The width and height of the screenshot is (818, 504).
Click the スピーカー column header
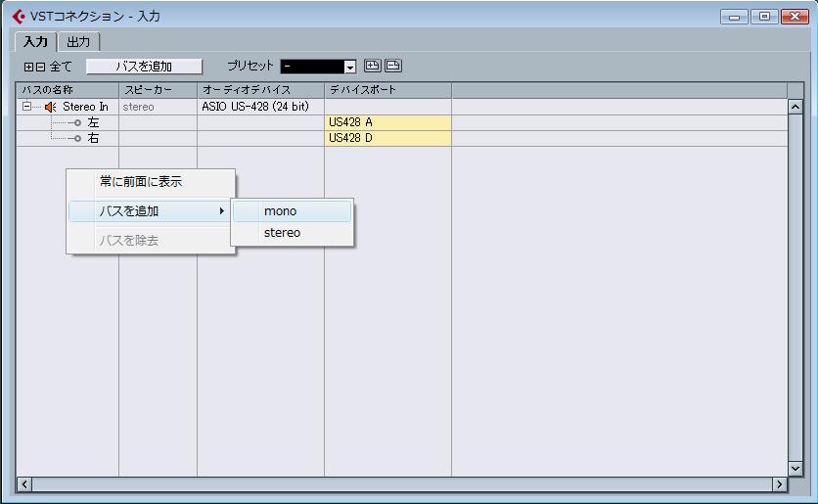[158, 90]
